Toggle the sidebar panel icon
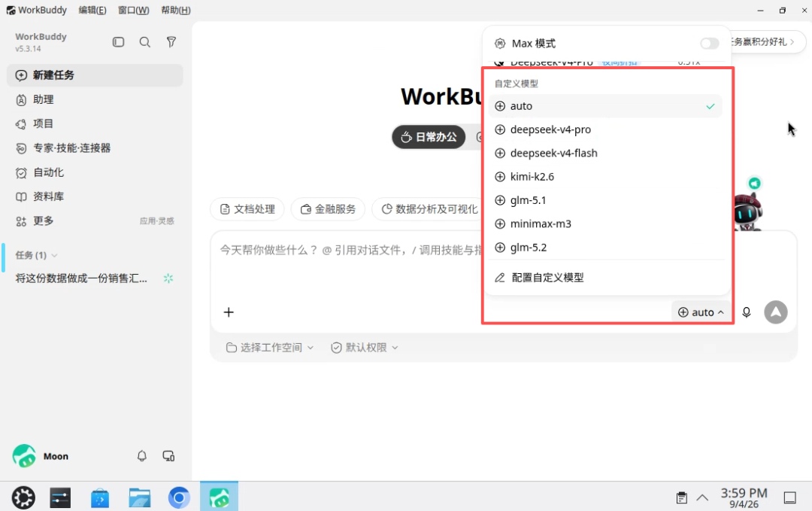 coord(118,42)
